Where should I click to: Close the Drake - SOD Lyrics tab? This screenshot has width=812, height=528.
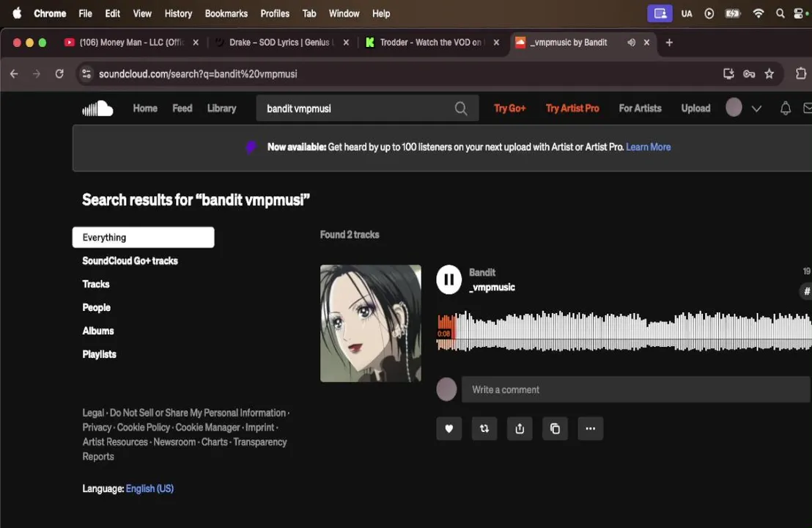[x=346, y=43]
